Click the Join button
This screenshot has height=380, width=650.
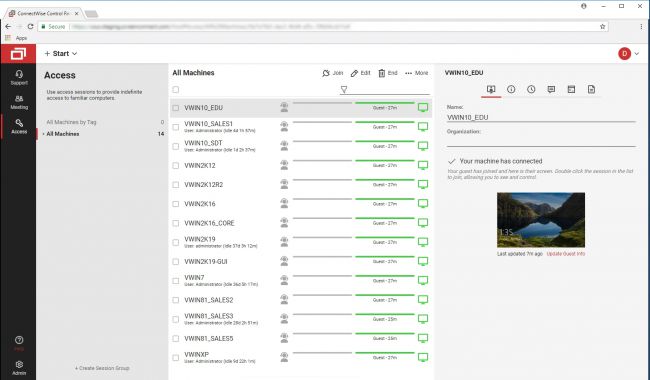click(332, 73)
